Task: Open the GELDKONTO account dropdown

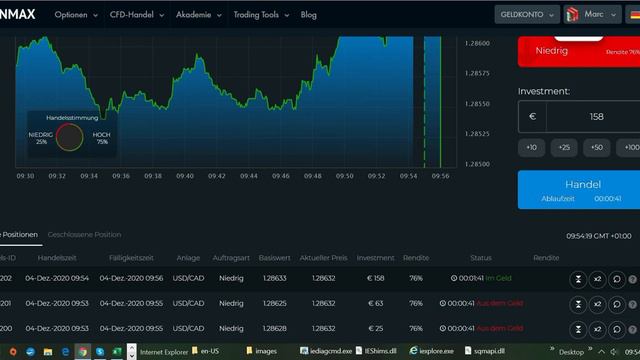Action: pos(527,15)
